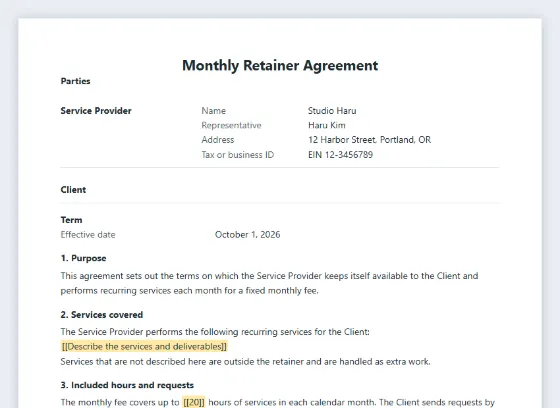560x408 pixels.
Task: Click the Studio Haru name value
Action: (x=332, y=111)
